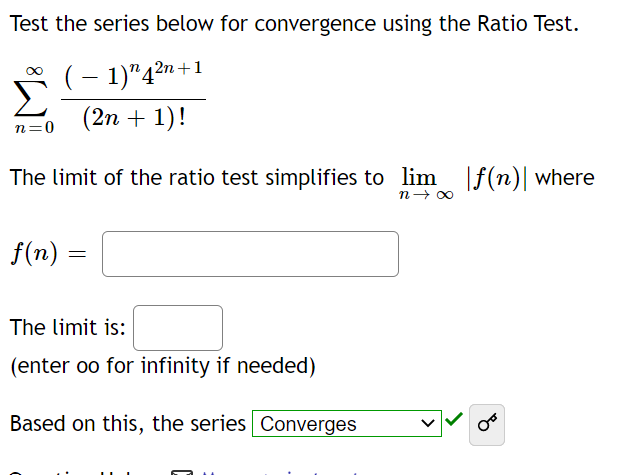Click the numerator of the series fraction
619x475 pixels.
[134, 74]
